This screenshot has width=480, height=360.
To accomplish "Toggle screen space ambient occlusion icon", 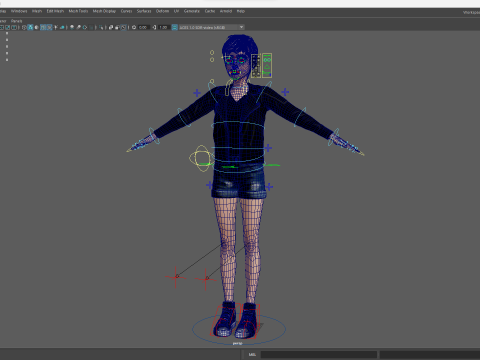I will pyautogui.click(x=72, y=27).
